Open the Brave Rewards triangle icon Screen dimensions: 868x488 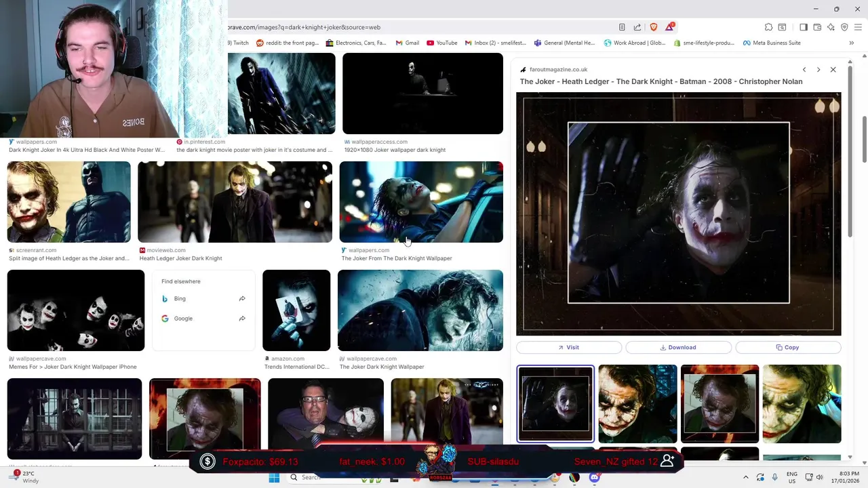point(670,26)
